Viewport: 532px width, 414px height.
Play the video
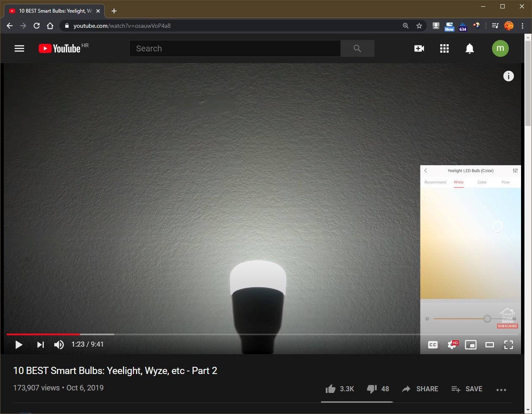point(19,345)
